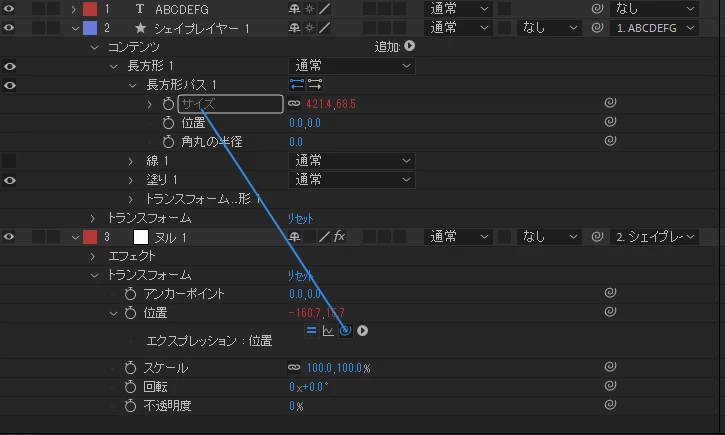Click the サイズ property pick whip spiral

coord(610,103)
